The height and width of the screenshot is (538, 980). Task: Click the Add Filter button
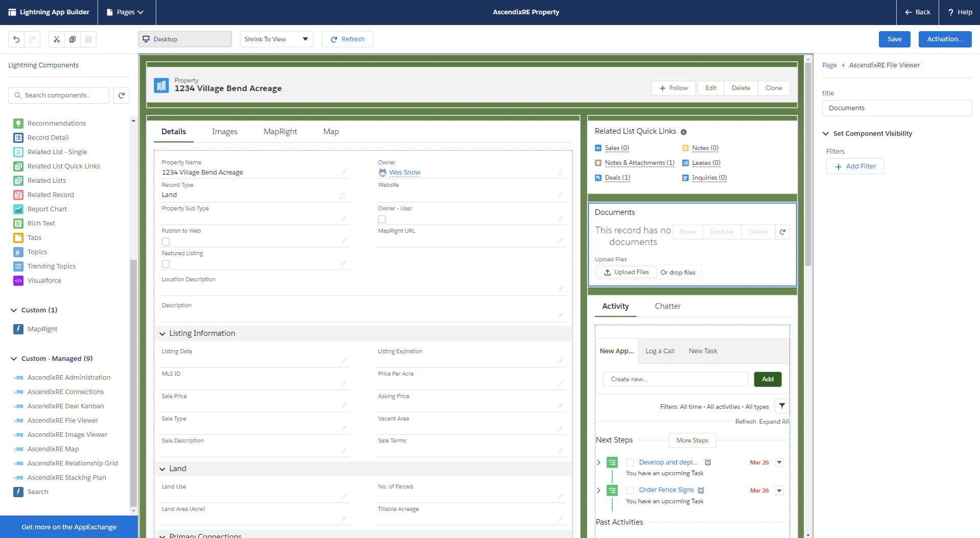click(855, 166)
